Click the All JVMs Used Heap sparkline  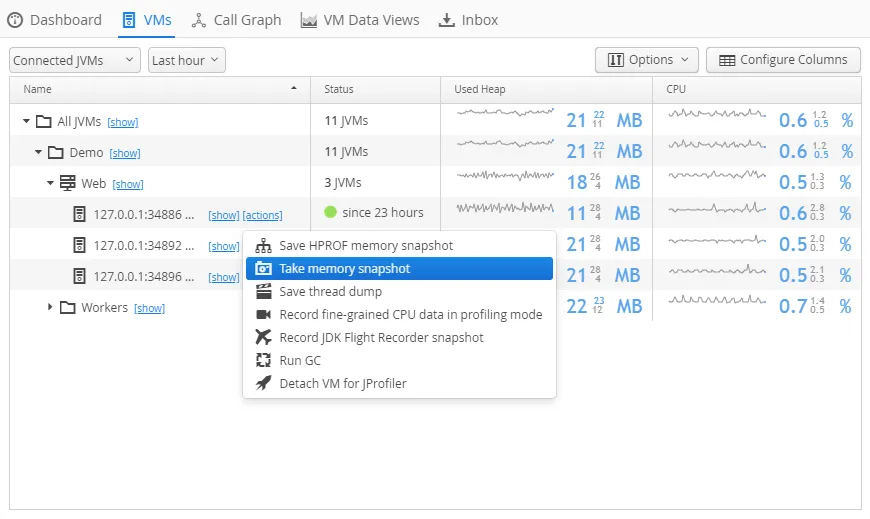[505, 113]
